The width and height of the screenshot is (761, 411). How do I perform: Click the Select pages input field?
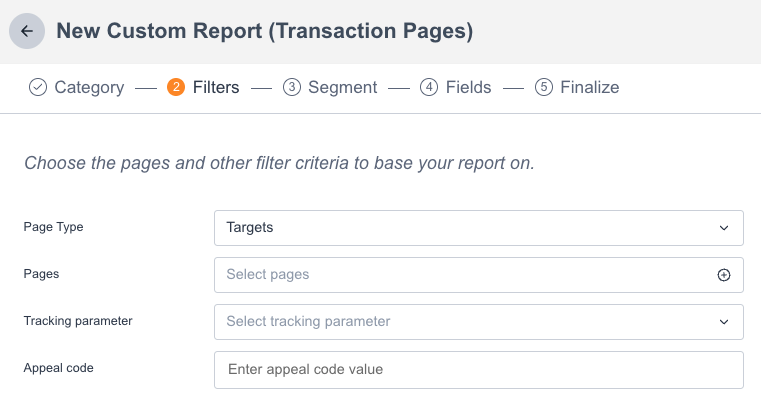point(460,275)
